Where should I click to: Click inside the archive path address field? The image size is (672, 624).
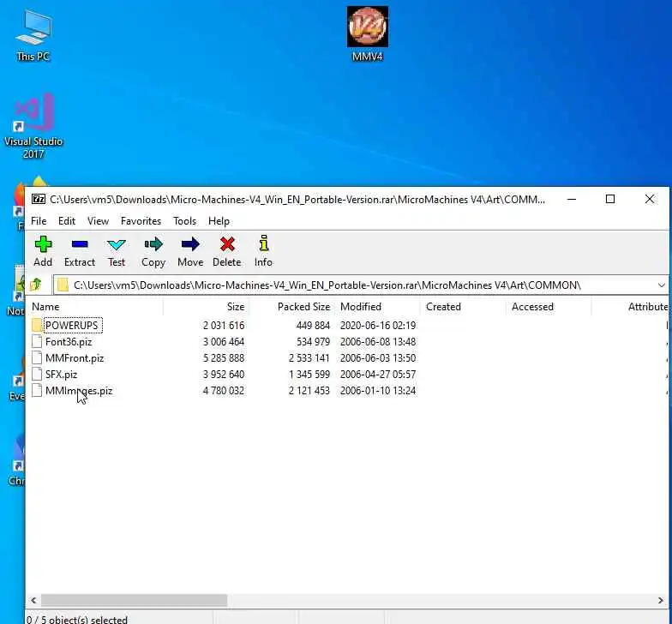point(360,285)
